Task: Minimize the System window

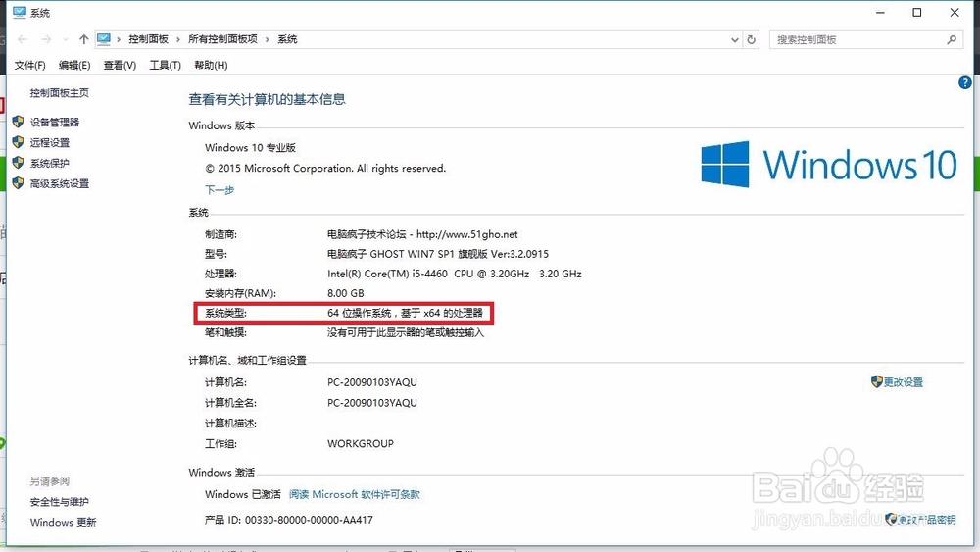Action: click(880, 13)
